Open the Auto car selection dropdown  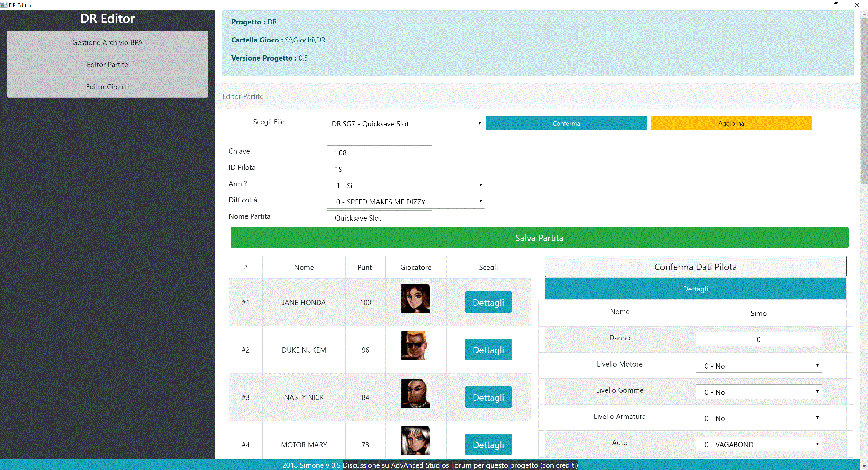(758, 444)
